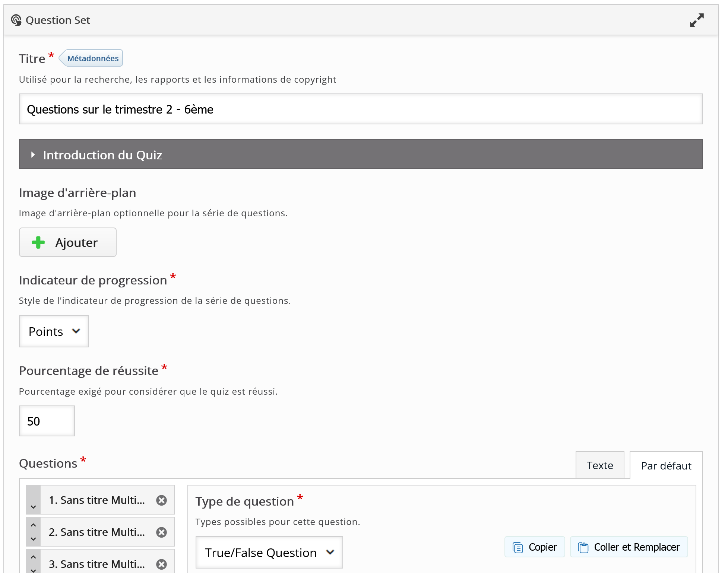Click the green plus icon on Ajouter
728x573 pixels.
38,242
